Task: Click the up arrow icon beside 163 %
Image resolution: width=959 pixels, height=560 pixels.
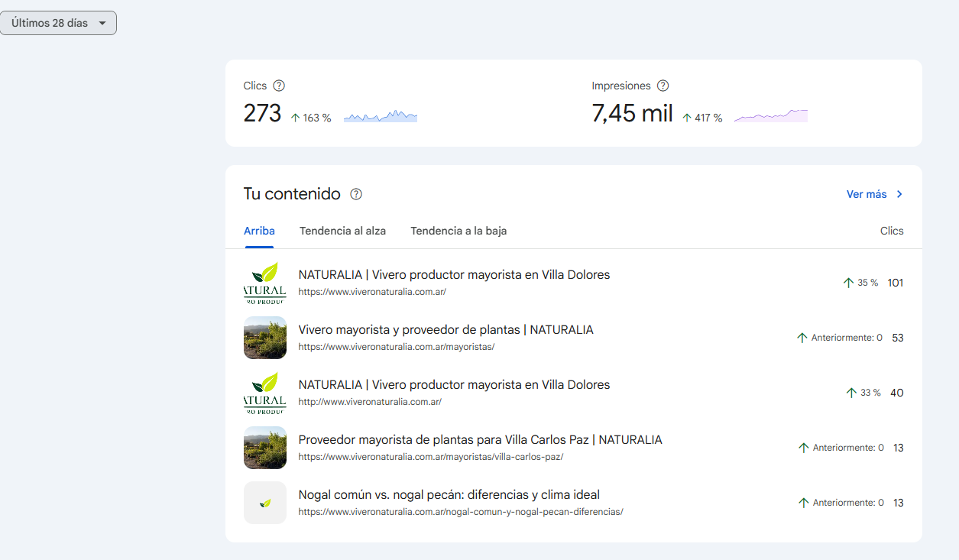Action: [x=296, y=118]
